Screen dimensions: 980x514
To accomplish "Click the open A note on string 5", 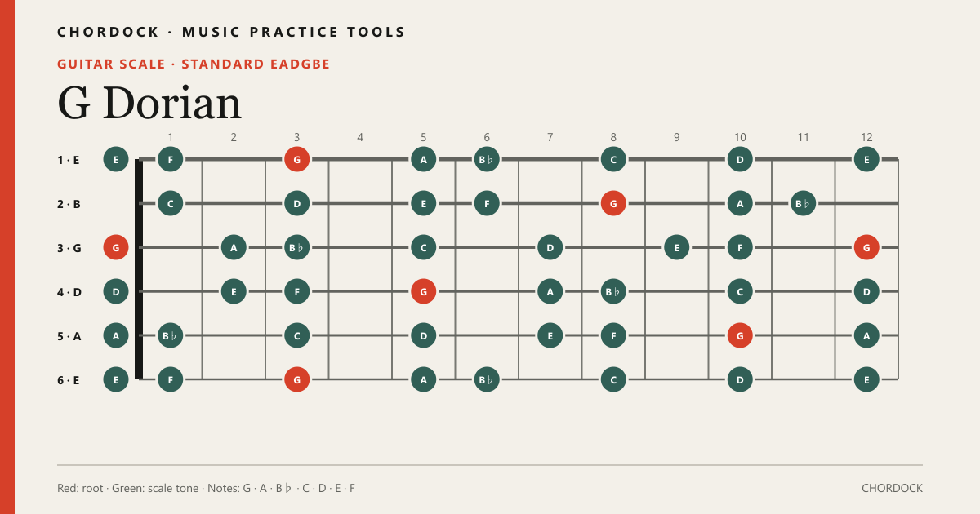I will tap(116, 335).
